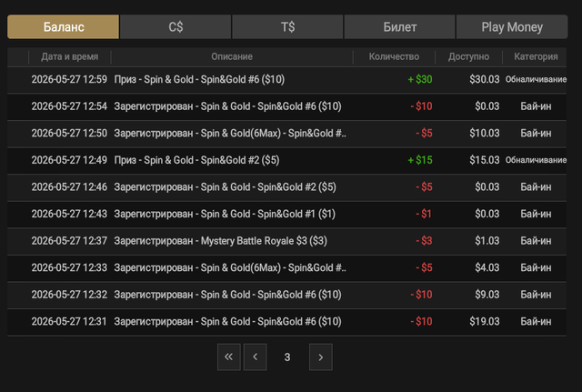Click the $9.03 available balance
Viewport: 582px width, 392px height.
(x=487, y=295)
